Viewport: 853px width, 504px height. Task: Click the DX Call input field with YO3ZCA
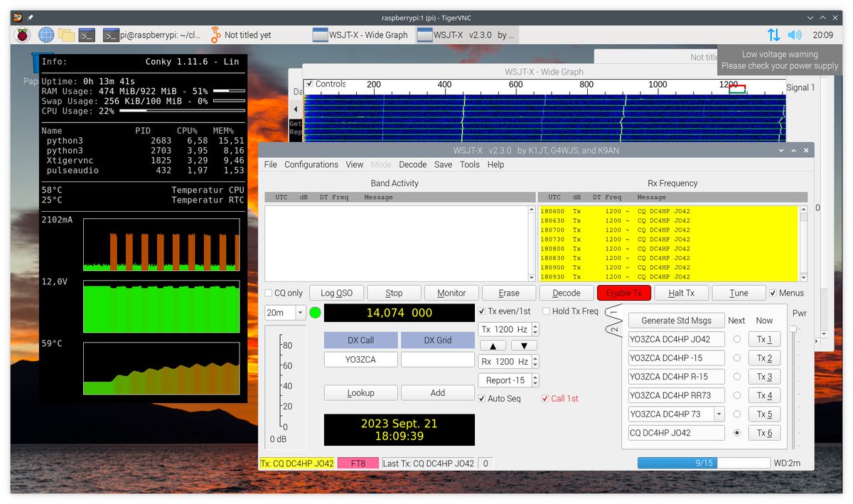click(x=361, y=360)
